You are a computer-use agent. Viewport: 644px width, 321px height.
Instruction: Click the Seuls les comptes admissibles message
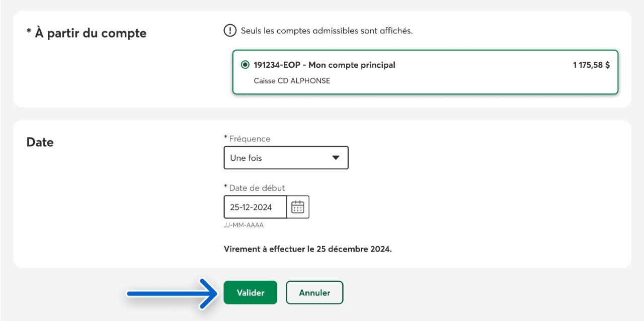(x=327, y=31)
